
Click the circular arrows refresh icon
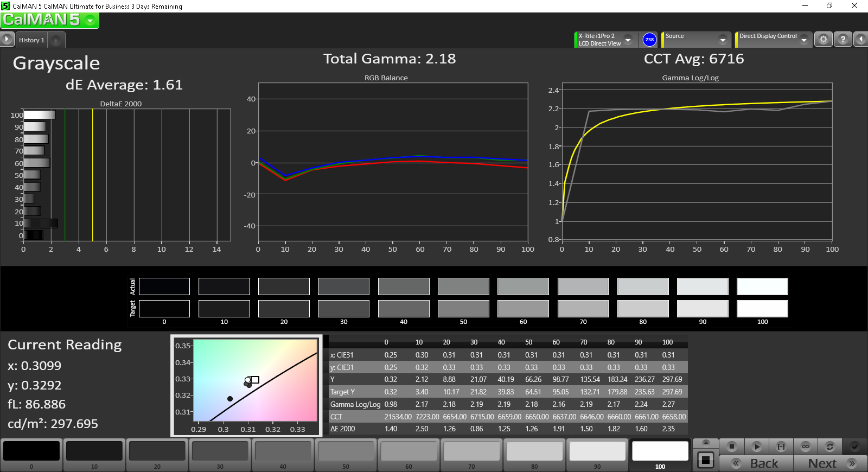[x=829, y=447]
